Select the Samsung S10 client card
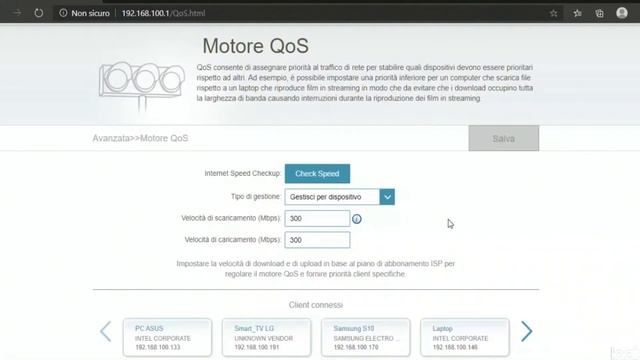 point(366,337)
